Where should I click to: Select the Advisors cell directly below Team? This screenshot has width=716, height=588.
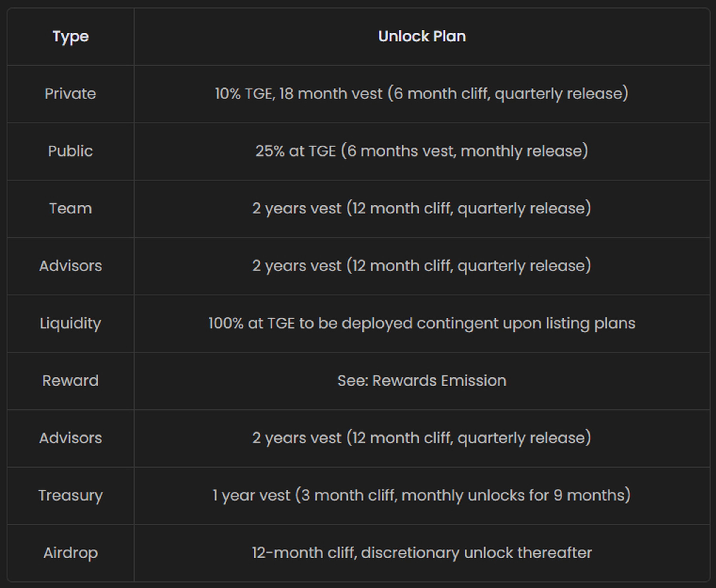(70, 266)
